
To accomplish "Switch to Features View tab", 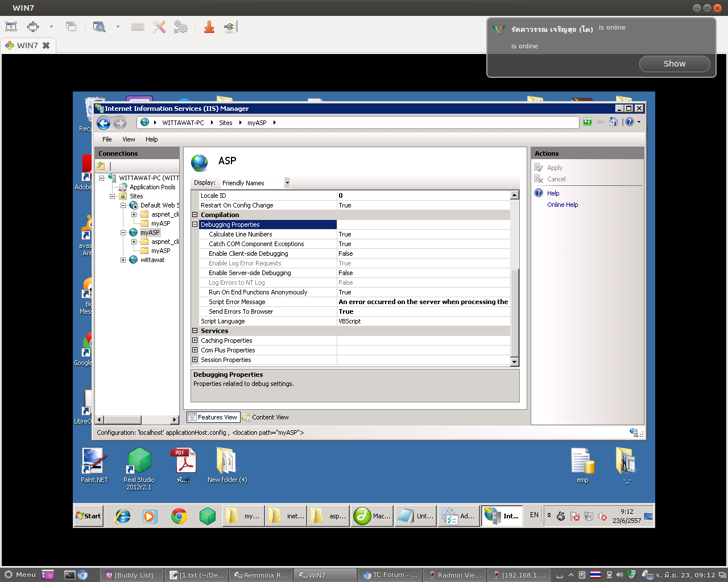I will pos(213,417).
